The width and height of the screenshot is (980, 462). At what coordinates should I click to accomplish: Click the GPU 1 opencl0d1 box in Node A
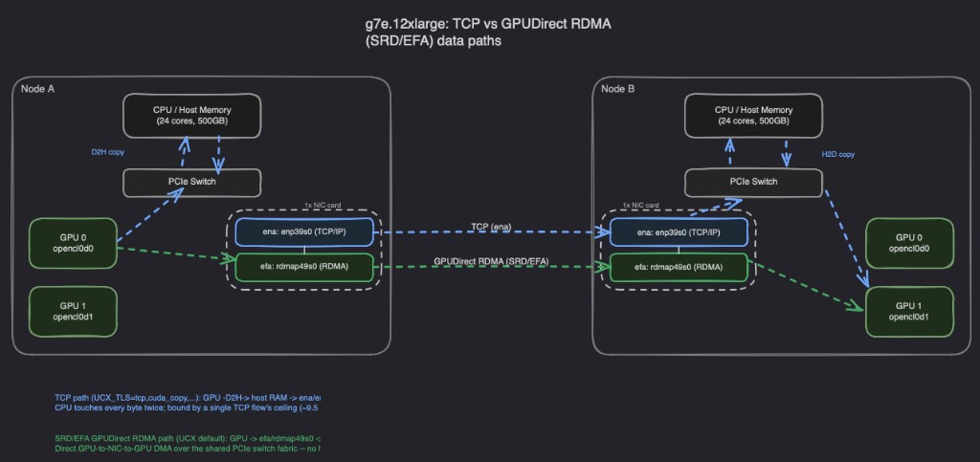pyautogui.click(x=73, y=312)
